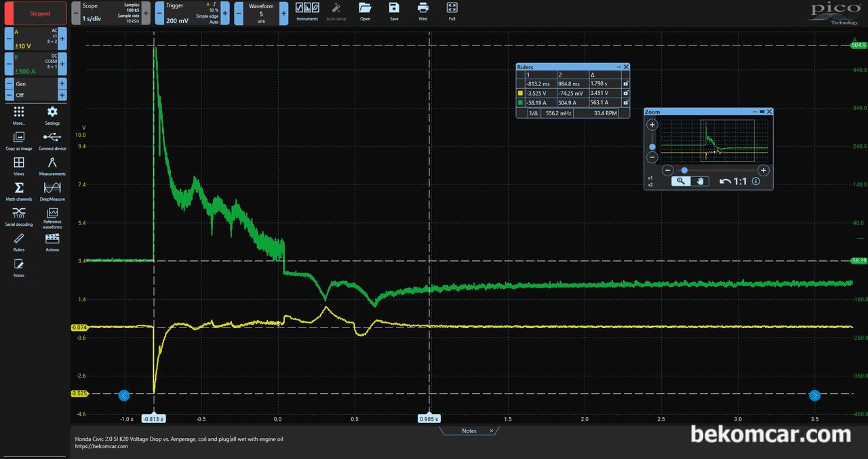Expand the Off row plus button
The width and height of the screenshot is (868, 459).
point(62,95)
